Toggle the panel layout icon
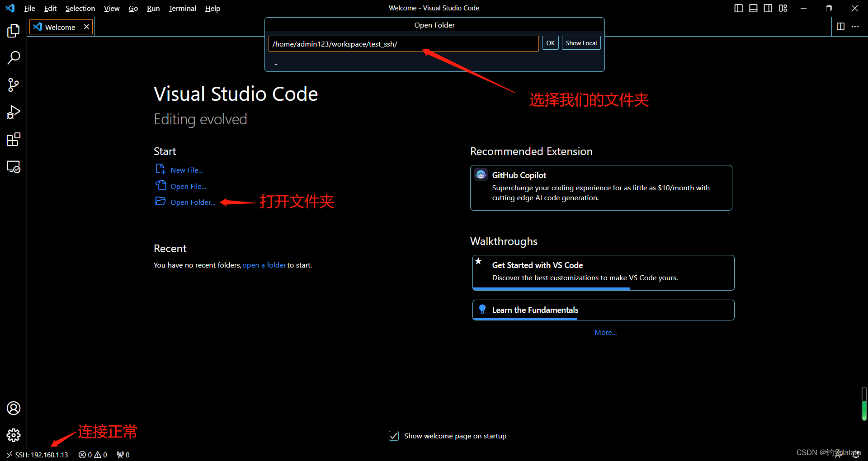The height and width of the screenshot is (461, 868). click(753, 8)
